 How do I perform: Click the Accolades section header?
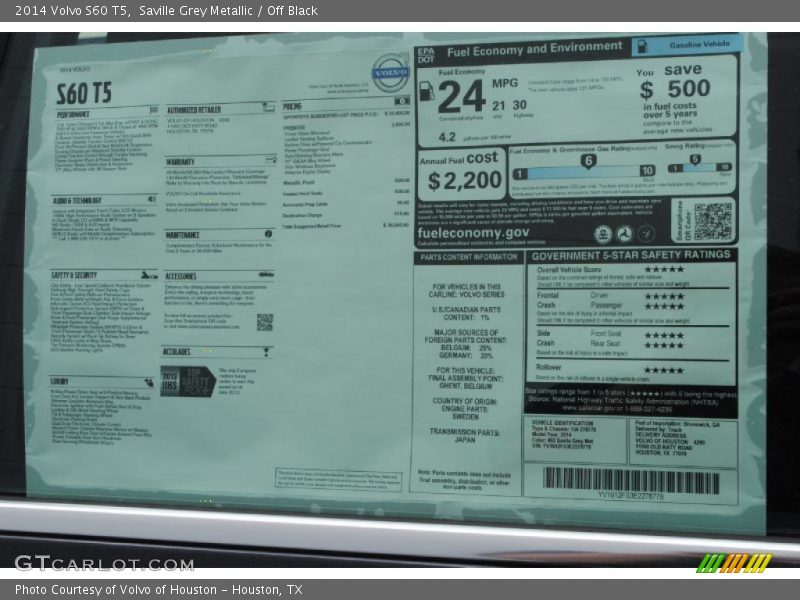point(217,352)
